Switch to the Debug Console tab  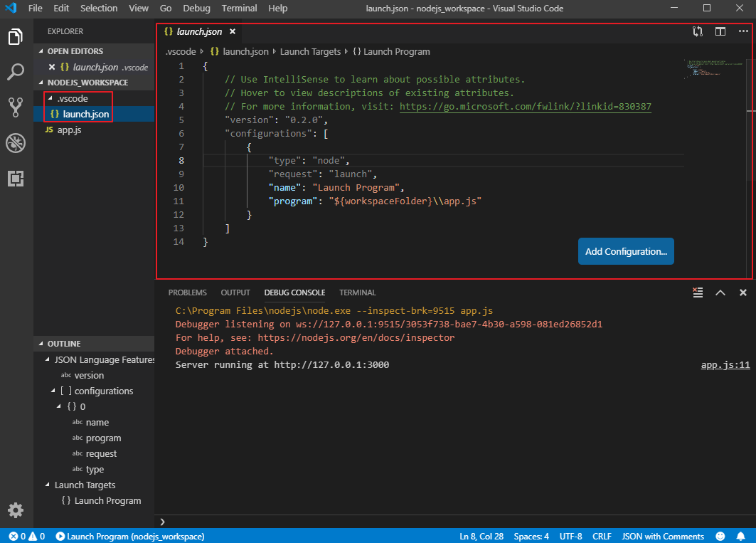(294, 292)
